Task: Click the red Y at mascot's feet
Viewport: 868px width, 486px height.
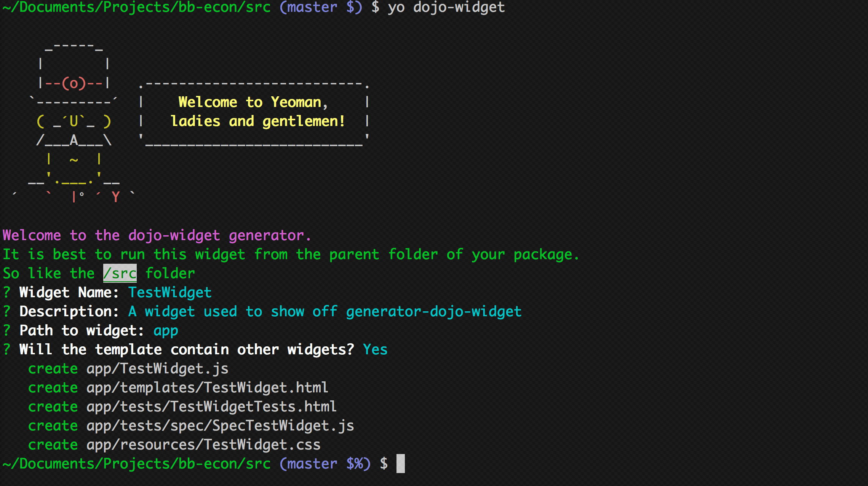Action: pyautogui.click(x=116, y=197)
